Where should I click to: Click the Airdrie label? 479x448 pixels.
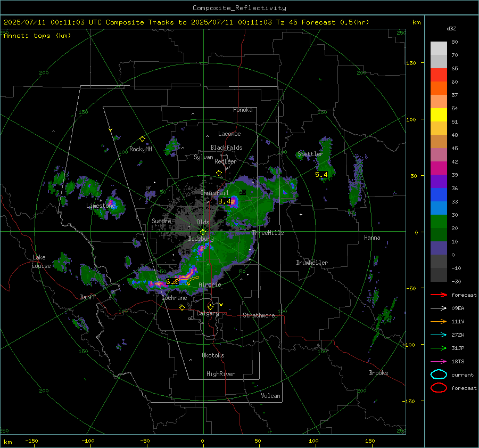click(x=210, y=284)
